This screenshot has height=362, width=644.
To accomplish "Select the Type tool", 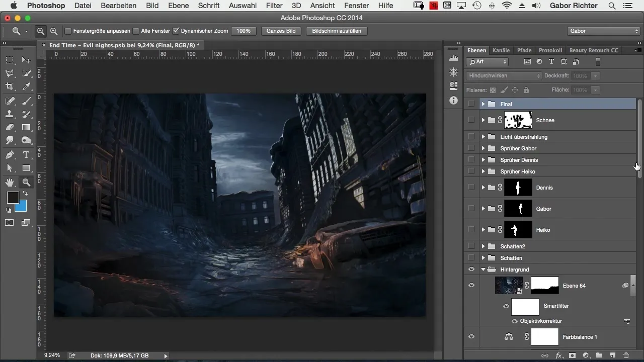I will click(x=26, y=155).
